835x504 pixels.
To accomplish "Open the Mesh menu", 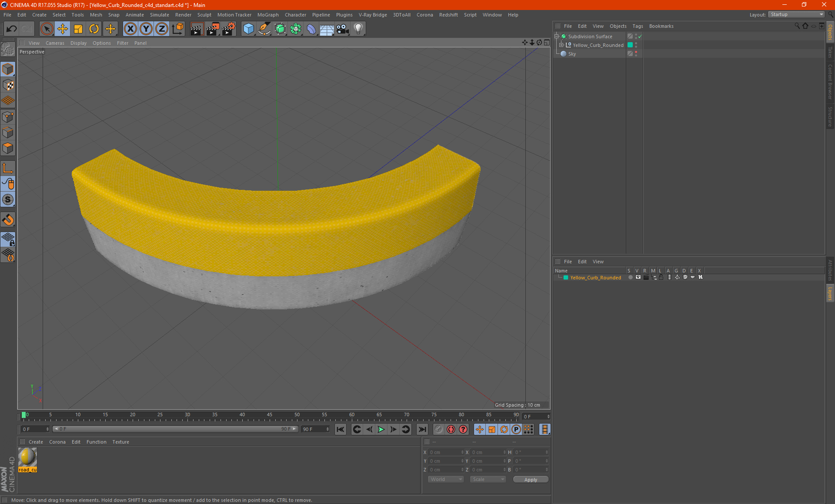I will point(96,15).
